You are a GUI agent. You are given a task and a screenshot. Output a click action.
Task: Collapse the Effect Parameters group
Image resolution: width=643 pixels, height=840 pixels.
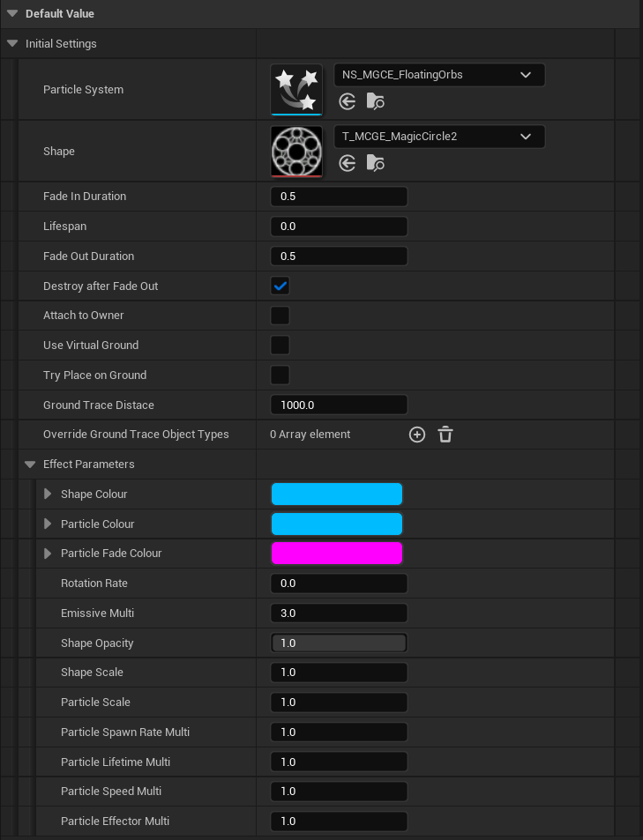30,465
